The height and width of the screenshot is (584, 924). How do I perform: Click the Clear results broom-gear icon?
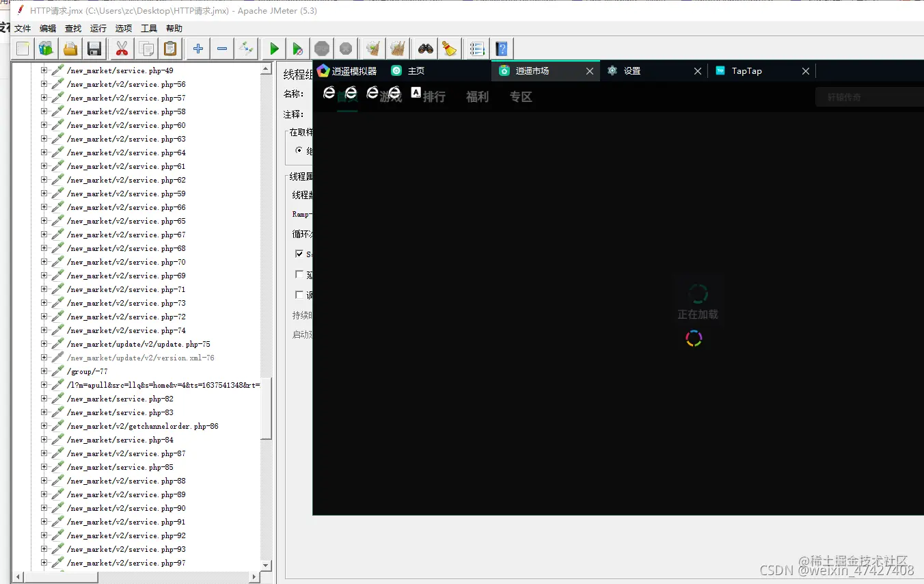point(373,49)
